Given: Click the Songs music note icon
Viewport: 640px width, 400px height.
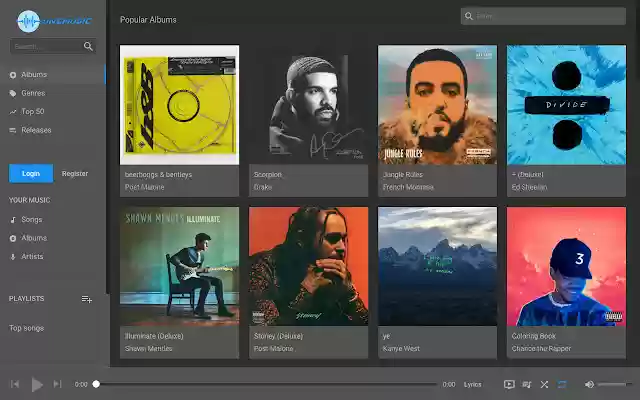Looking at the screenshot, I should coord(13,220).
